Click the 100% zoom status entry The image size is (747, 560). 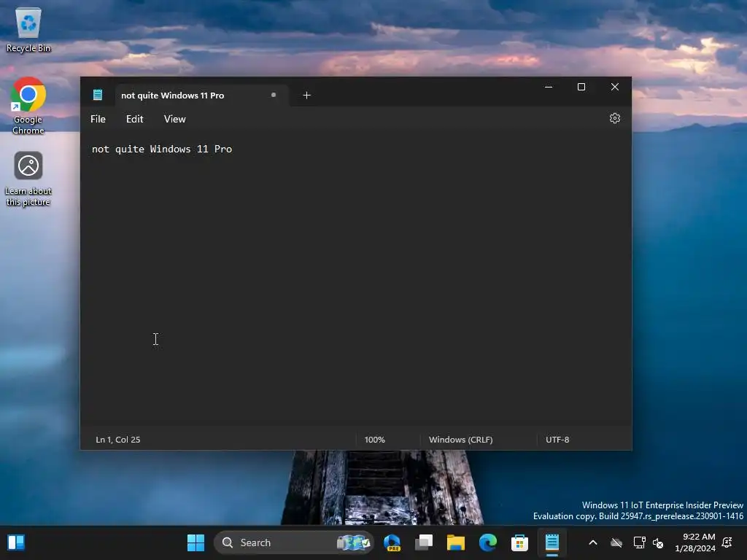(375, 440)
